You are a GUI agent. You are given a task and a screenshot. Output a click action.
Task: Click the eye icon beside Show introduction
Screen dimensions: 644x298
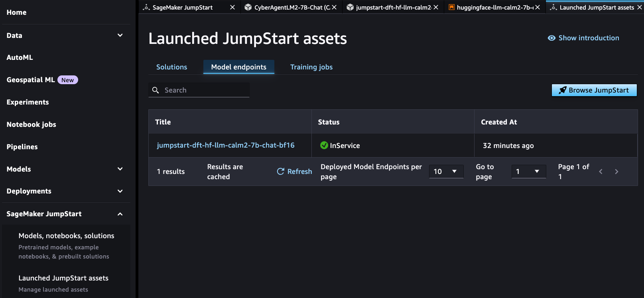click(x=551, y=38)
